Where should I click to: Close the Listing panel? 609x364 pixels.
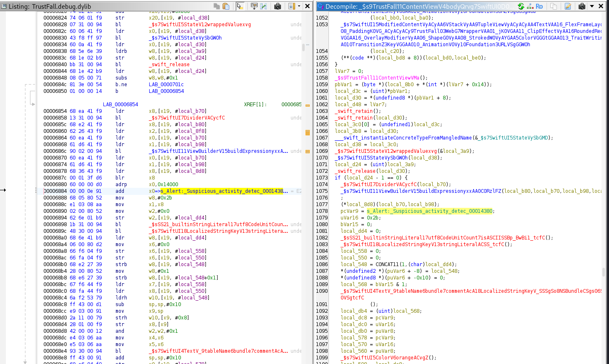click(308, 6)
